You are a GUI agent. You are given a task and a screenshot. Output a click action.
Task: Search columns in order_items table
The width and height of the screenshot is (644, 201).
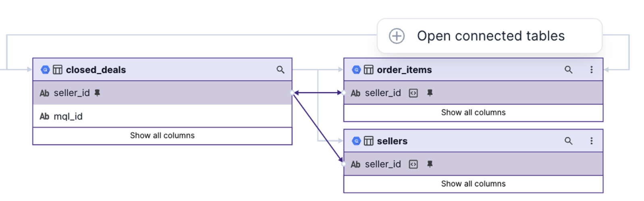click(568, 70)
